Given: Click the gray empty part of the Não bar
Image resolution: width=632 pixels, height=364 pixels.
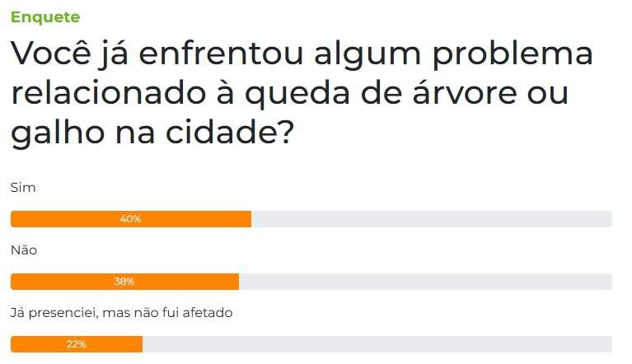Looking at the screenshot, I should pyautogui.click(x=426, y=282).
